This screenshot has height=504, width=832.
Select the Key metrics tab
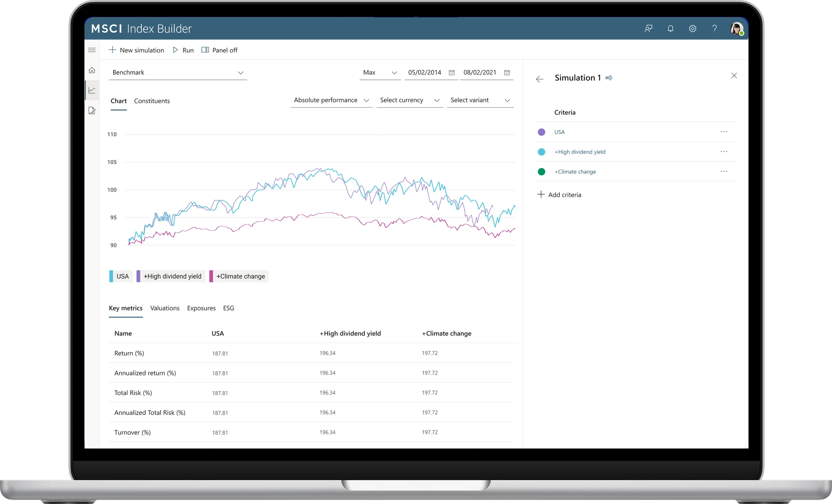point(126,308)
